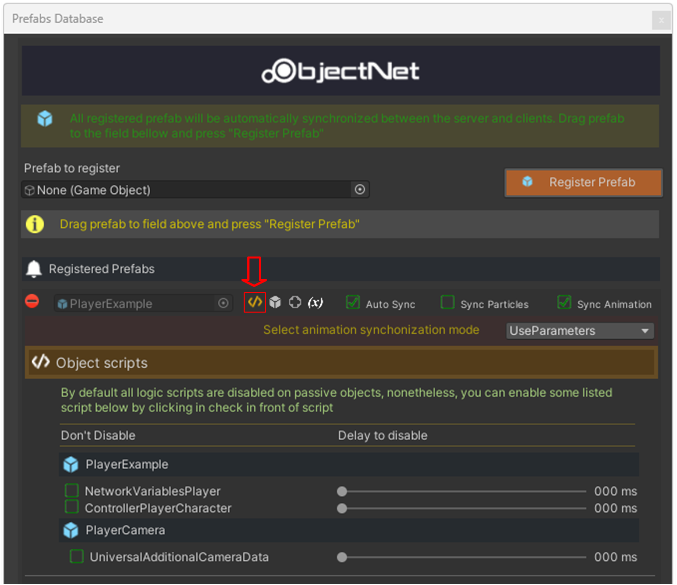Enable the Sync Particles checkbox
Screen dimensions: 677x585
tap(447, 302)
